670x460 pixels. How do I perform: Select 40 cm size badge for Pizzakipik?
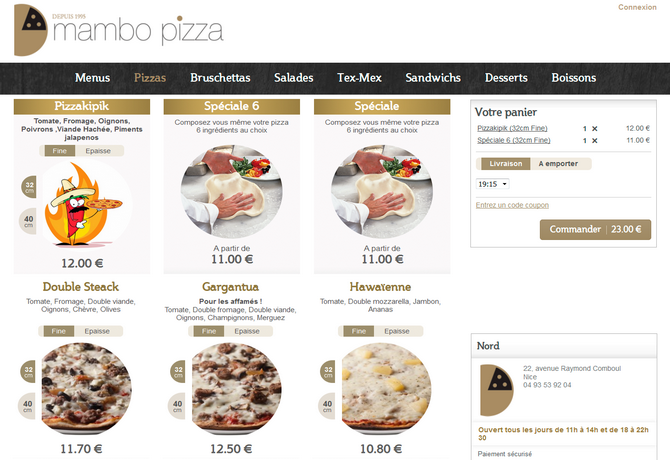click(x=28, y=221)
